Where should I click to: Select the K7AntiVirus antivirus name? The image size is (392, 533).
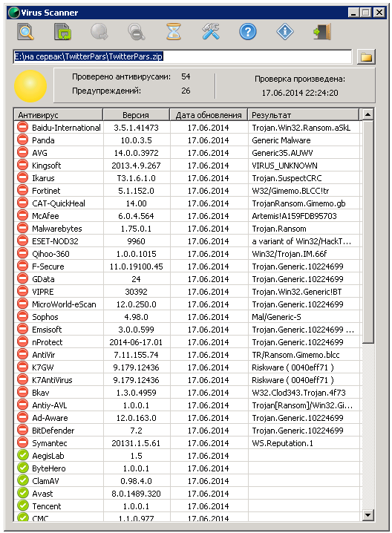[x=52, y=380]
